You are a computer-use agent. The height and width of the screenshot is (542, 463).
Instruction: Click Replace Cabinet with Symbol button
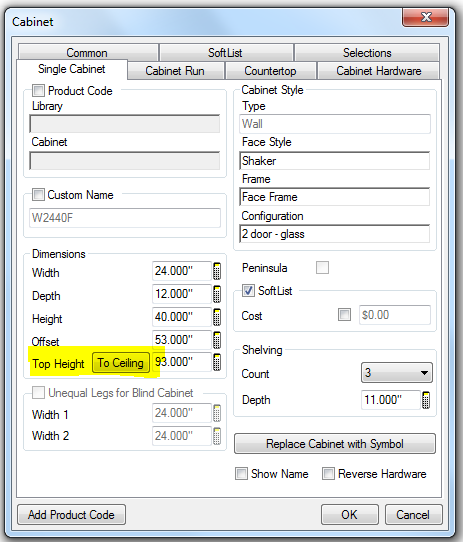coord(335,443)
